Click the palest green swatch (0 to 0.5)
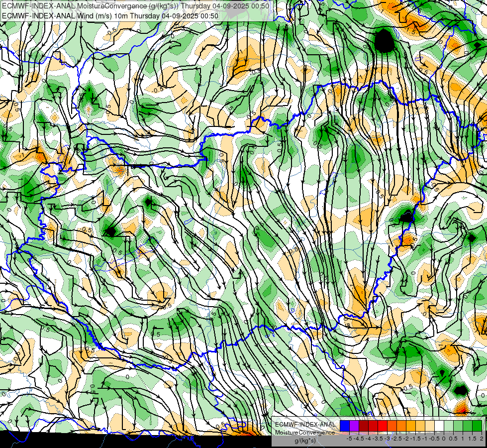The height and width of the screenshot is (448, 487). tap(449, 426)
